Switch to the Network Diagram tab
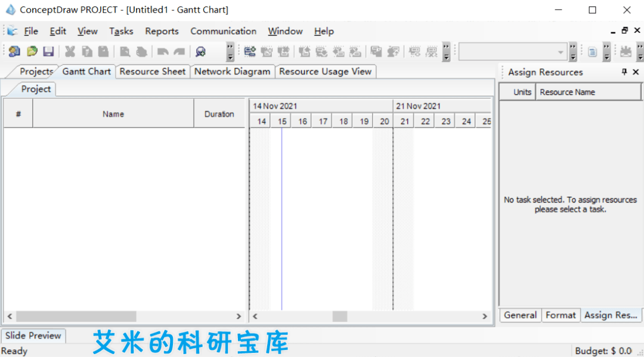This screenshot has height=357, width=644. [x=232, y=72]
